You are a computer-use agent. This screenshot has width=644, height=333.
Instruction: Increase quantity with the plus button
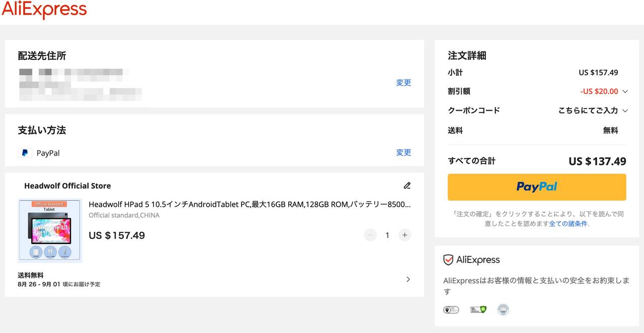tap(405, 235)
